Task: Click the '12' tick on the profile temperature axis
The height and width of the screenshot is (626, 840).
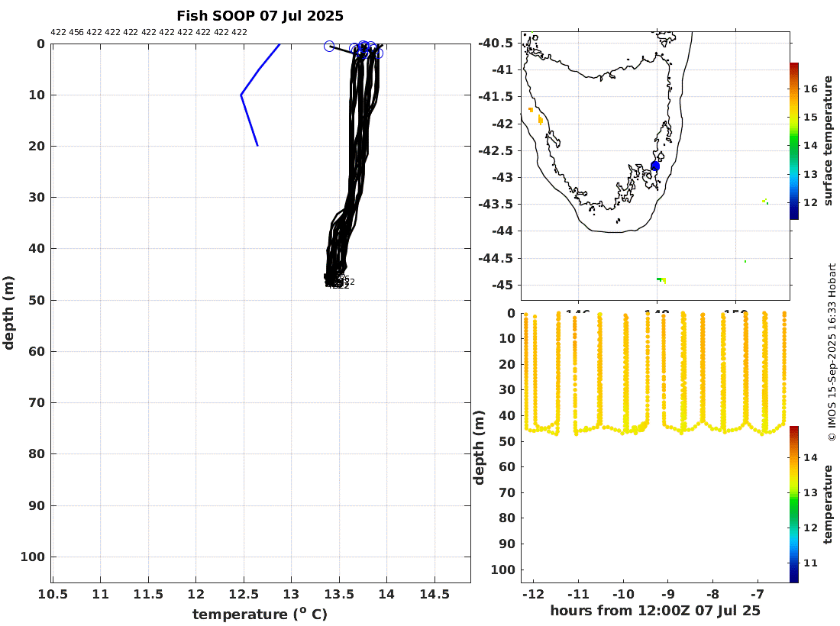Action: tap(196, 594)
